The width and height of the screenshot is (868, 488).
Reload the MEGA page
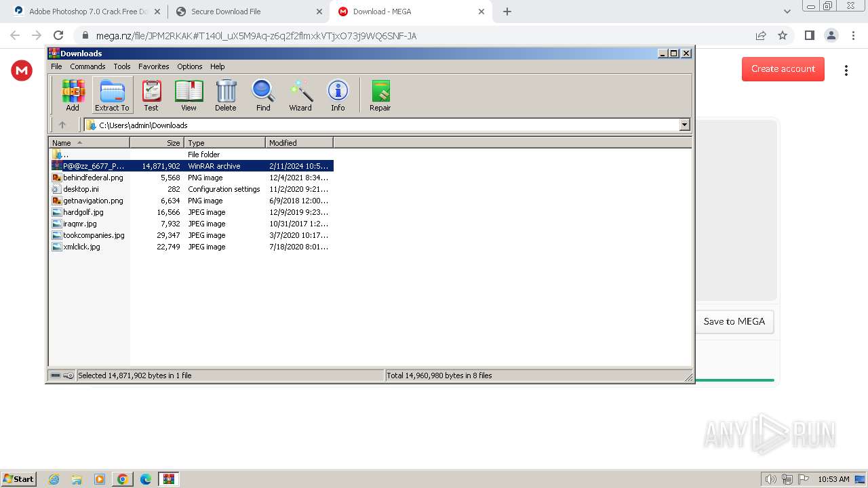(x=58, y=35)
